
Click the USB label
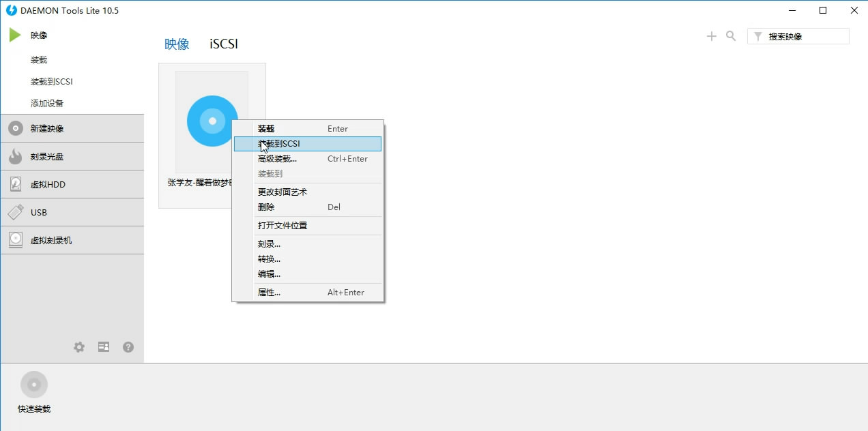tap(39, 213)
